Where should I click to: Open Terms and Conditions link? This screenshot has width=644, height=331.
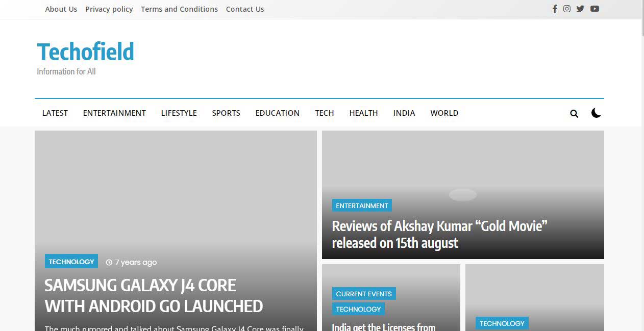[179, 9]
